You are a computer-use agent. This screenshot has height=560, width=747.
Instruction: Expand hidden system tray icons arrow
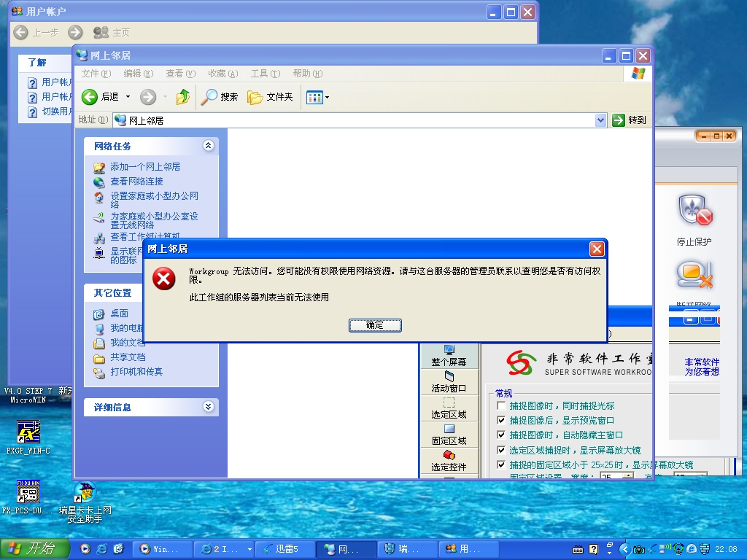[x=625, y=549]
